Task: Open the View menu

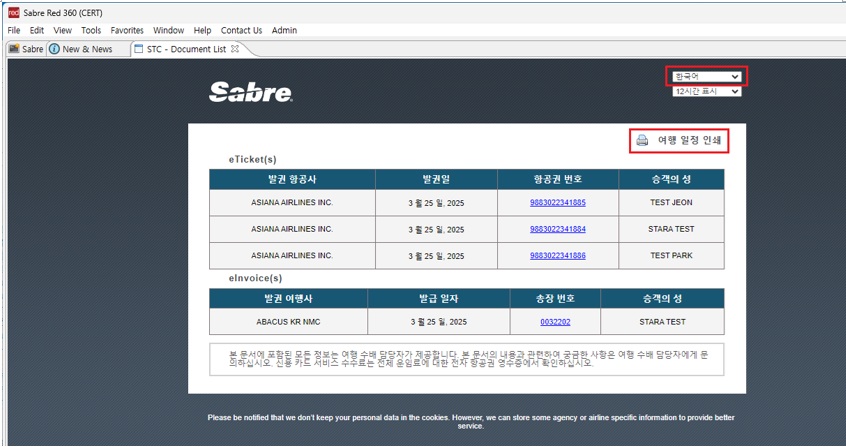Action: [x=63, y=30]
